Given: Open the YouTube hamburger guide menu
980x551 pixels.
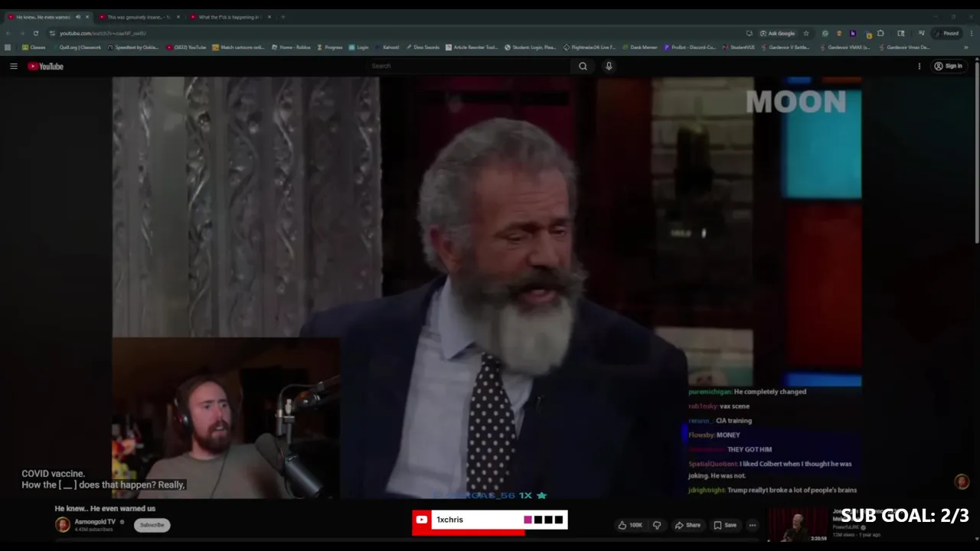Looking at the screenshot, I should (x=14, y=67).
